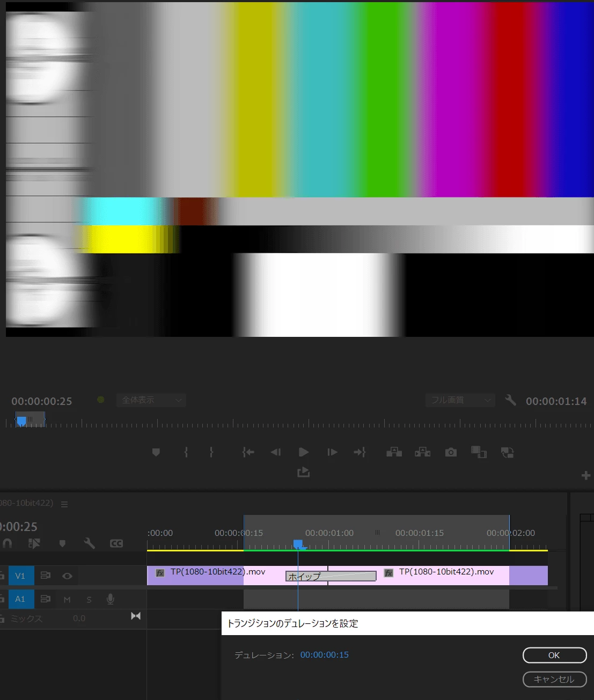Click the duration readout 00:00:01:14

coord(556,401)
